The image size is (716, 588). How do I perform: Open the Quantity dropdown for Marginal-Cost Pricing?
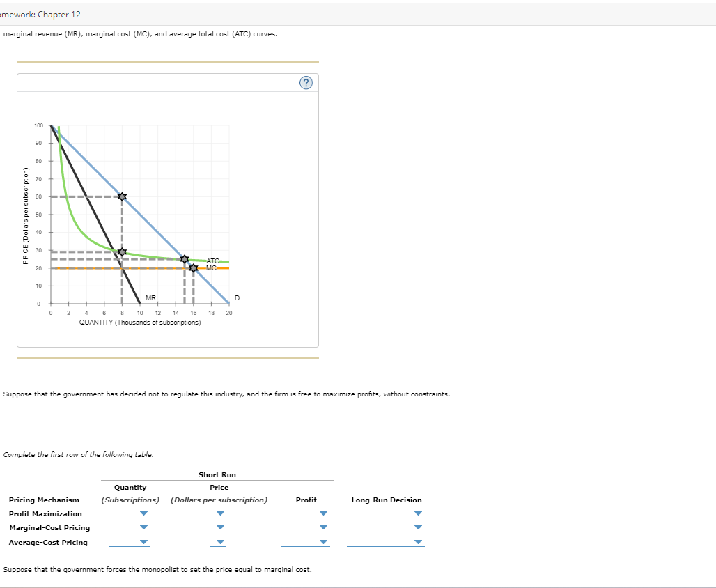[143, 528]
